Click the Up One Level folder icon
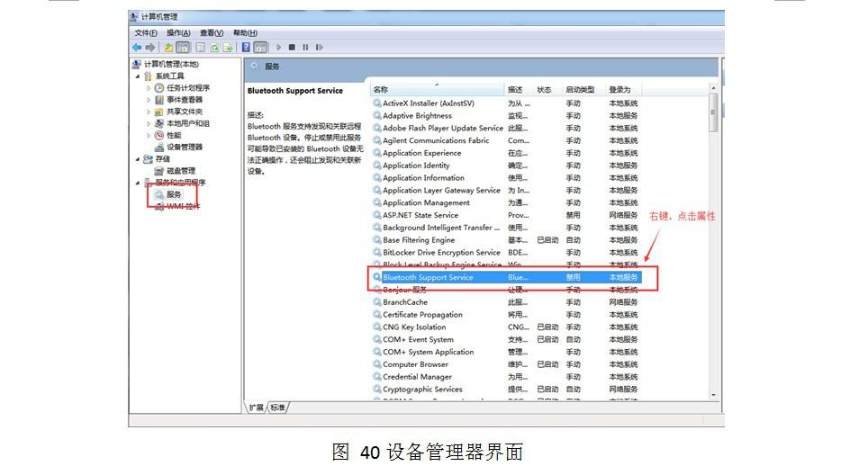The height and width of the screenshot is (475, 868). tap(168, 47)
